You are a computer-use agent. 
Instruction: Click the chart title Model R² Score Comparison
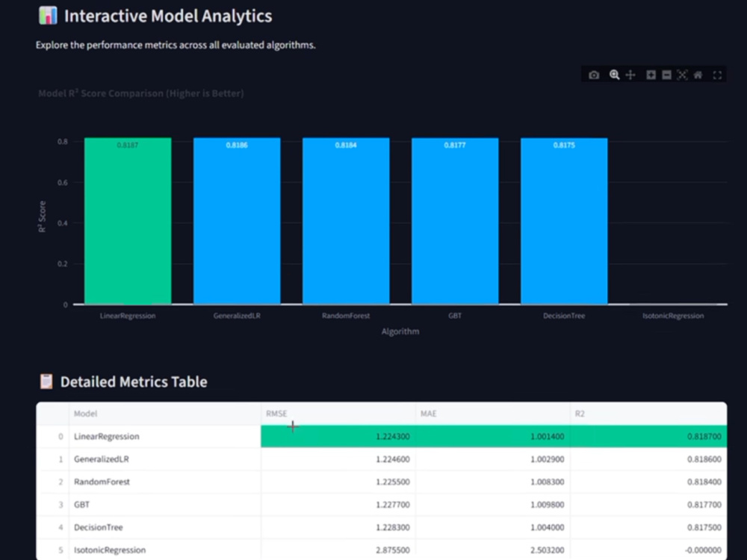click(141, 93)
